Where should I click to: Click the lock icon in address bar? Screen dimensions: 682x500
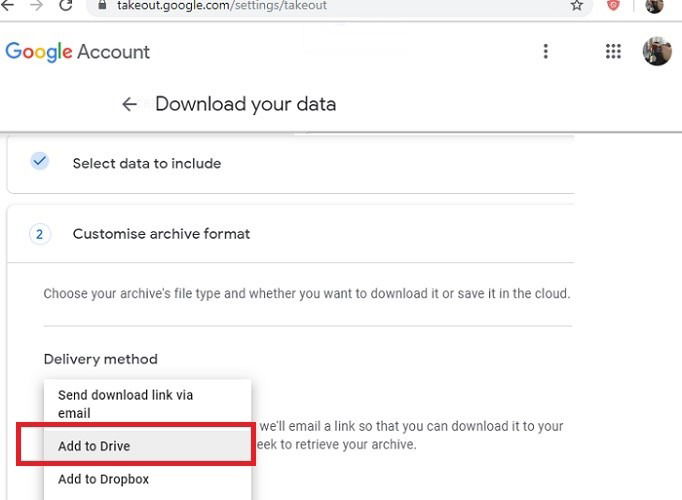click(x=102, y=5)
